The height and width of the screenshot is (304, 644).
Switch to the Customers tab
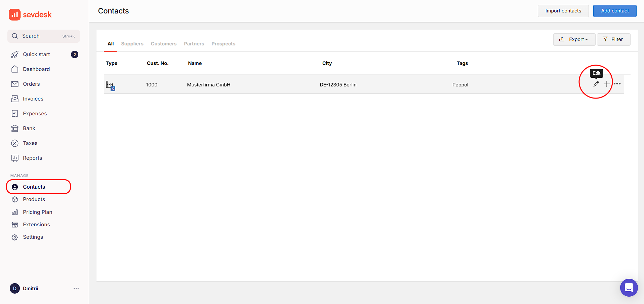(x=163, y=44)
